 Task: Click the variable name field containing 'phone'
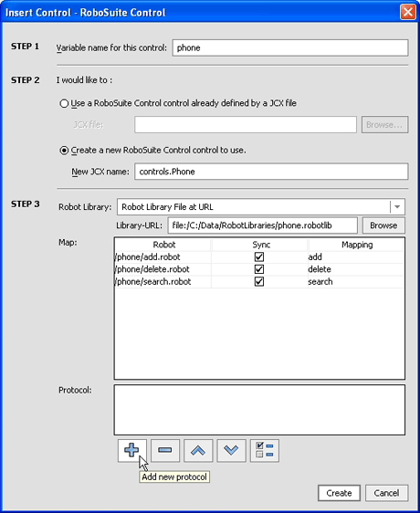pyautogui.click(x=290, y=47)
